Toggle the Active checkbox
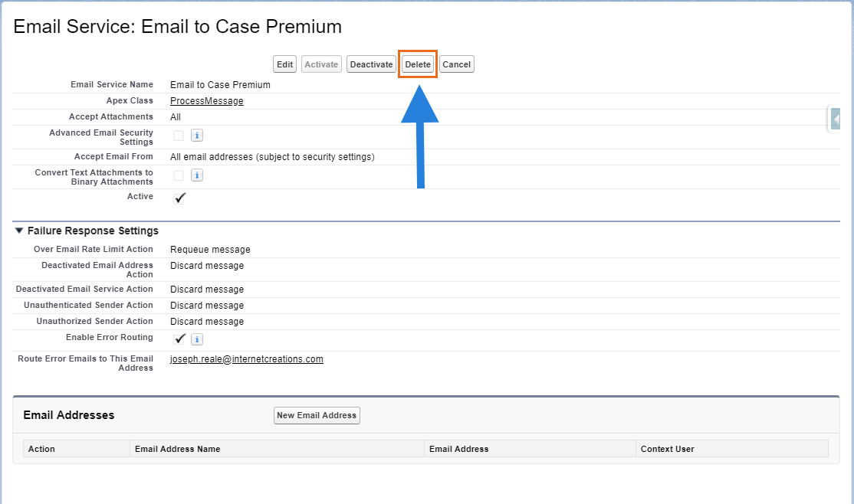The image size is (854, 504). pyautogui.click(x=179, y=198)
